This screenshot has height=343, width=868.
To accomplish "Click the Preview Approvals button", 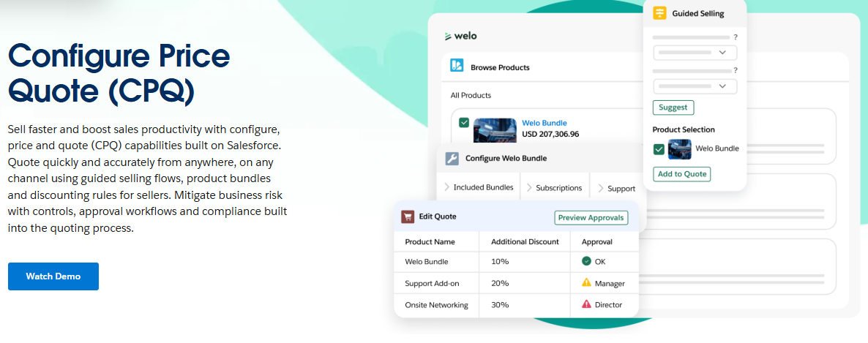I will pyautogui.click(x=591, y=217).
